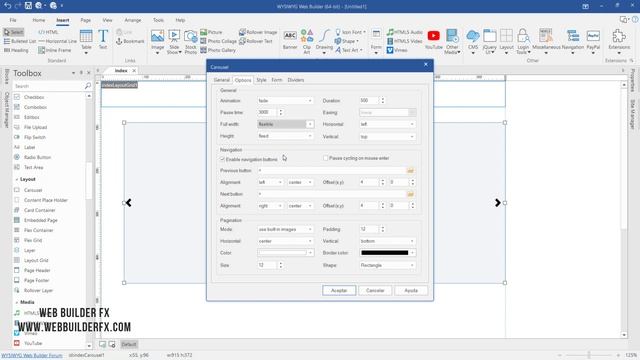Click the search icon in Toolbox
The height and width of the screenshot is (360, 640).
click(88, 86)
